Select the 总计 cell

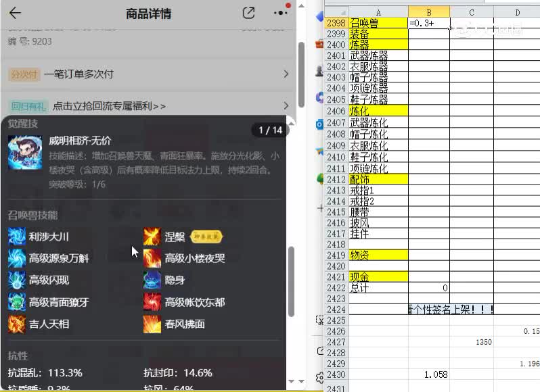[378, 288]
